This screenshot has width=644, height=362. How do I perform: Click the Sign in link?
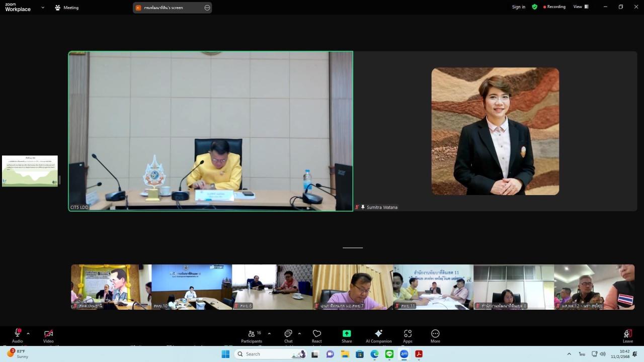[518, 7]
